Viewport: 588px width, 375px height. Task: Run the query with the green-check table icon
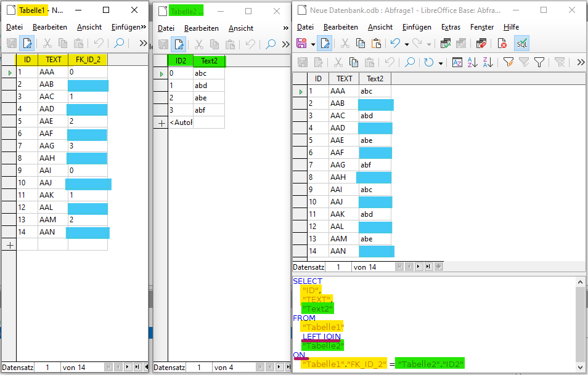(x=446, y=44)
